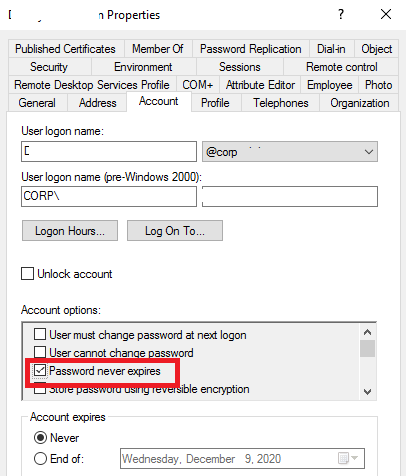Viewport: 406px width, 476px height.
Task: Open the account expiry date picker calendar
Action: [x=348, y=458]
